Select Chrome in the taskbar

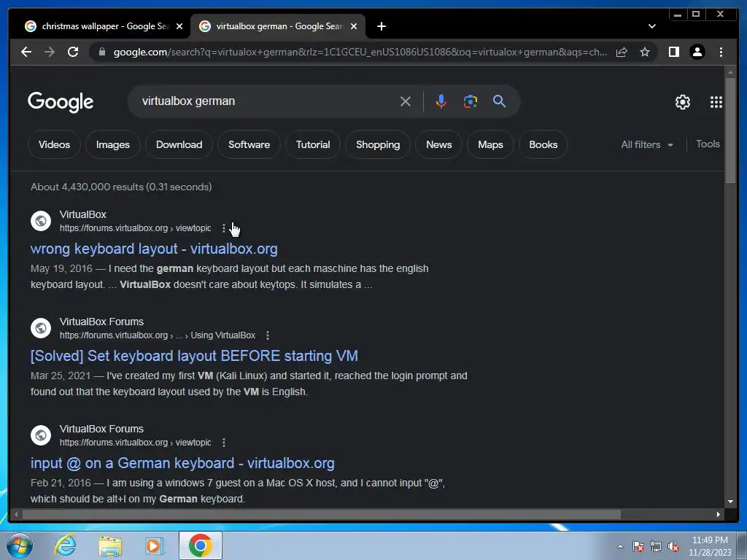click(200, 545)
